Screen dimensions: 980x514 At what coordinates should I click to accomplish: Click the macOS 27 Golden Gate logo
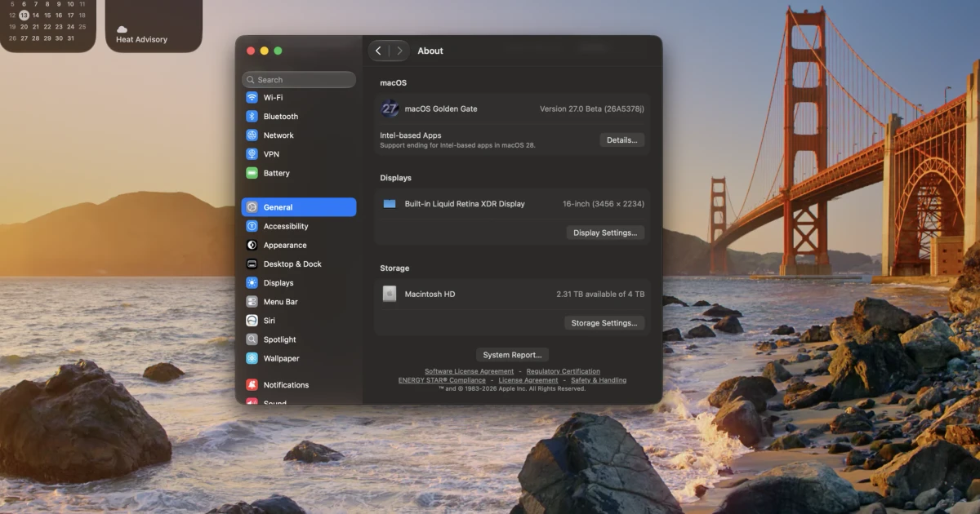[x=390, y=109]
